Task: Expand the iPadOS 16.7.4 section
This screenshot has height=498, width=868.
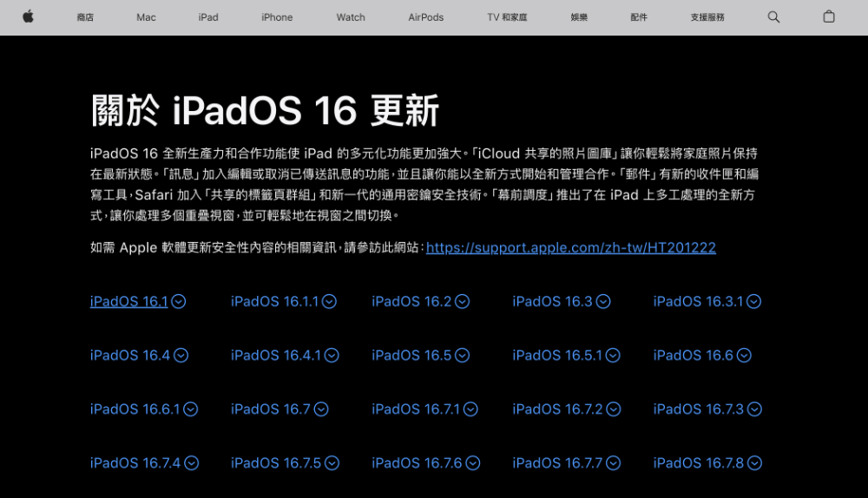Action: tap(144, 462)
